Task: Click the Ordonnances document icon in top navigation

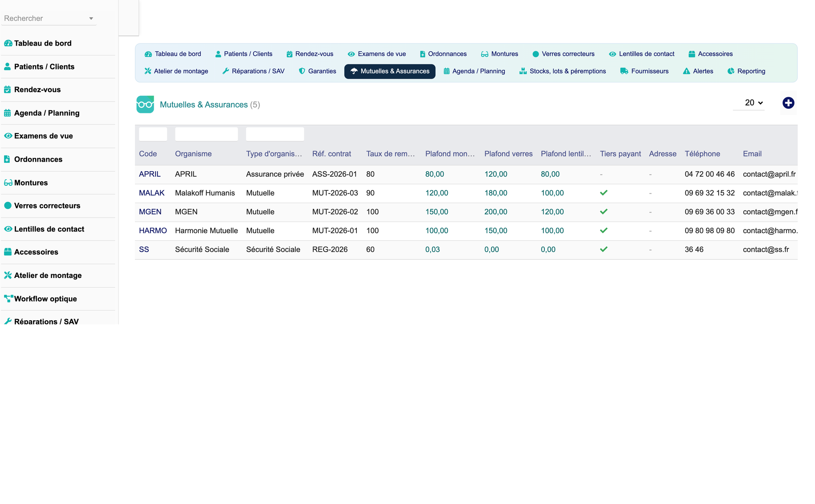Action: pos(423,54)
